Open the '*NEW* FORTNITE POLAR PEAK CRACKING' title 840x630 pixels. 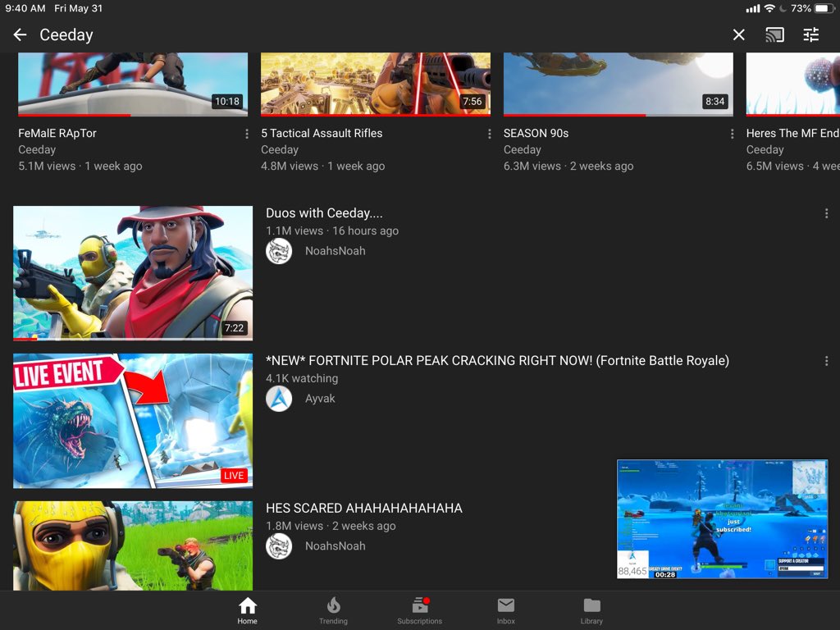pyautogui.click(x=497, y=361)
